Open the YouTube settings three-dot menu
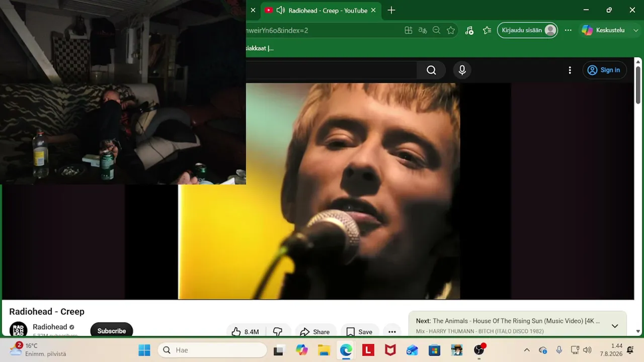The height and width of the screenshot is (362, 644). [570, 70]
